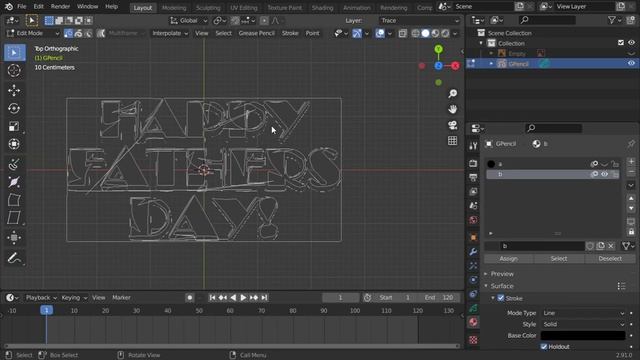Open the Material properties tab
The image size is (640, 360).
473,322
